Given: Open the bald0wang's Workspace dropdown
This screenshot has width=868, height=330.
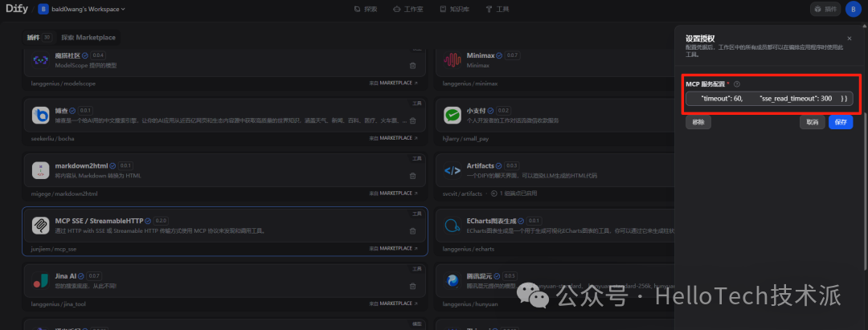Looking at the screenshot, I should pyautogui.click(x=81, y=9).
